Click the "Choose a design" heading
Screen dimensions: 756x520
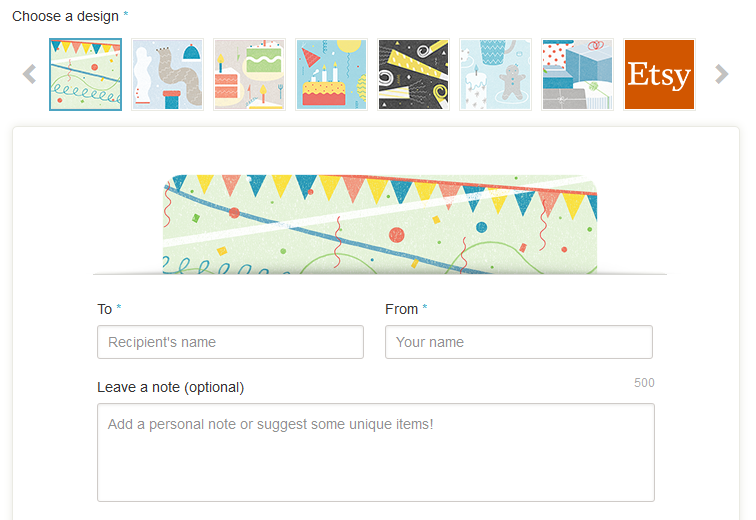coord(65,16)
